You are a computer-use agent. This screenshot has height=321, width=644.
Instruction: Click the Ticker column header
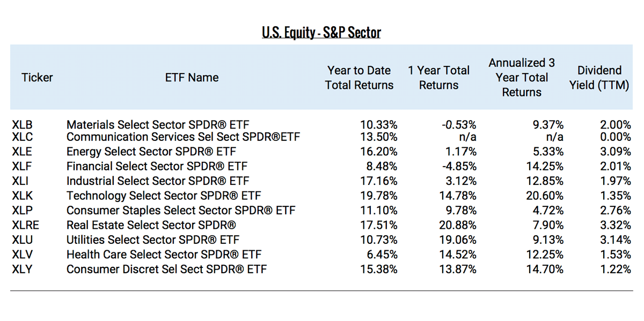(x=37, y=78)
